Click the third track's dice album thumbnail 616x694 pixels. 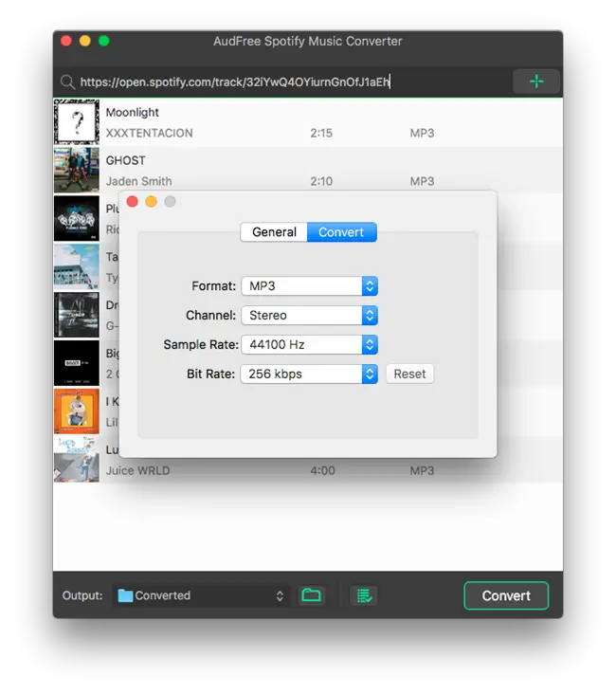pos(77,218)
